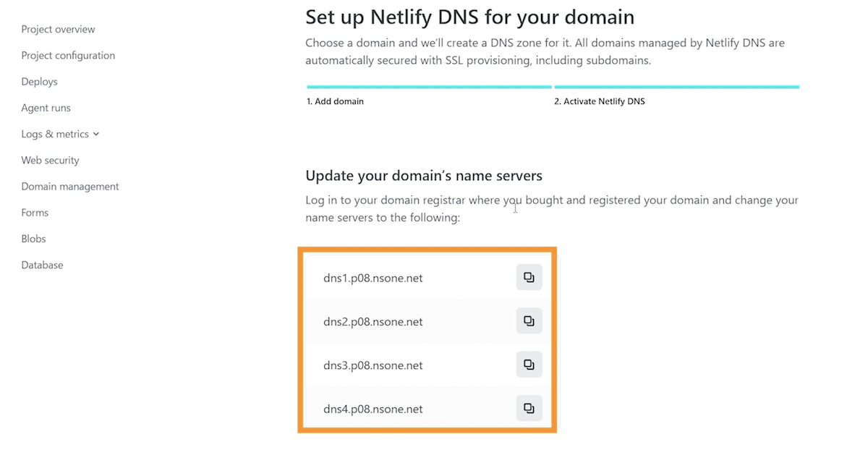Copy the dns1.p08.nsone.net name server
Image resolution: width=868 pixels, height=450 pixels.
point(529,277)
